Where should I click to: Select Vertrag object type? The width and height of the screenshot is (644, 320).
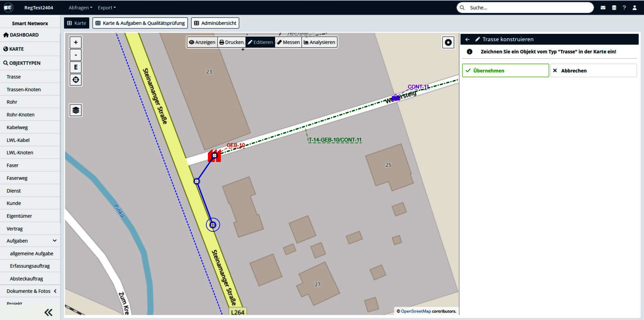[x=30, y=229]
